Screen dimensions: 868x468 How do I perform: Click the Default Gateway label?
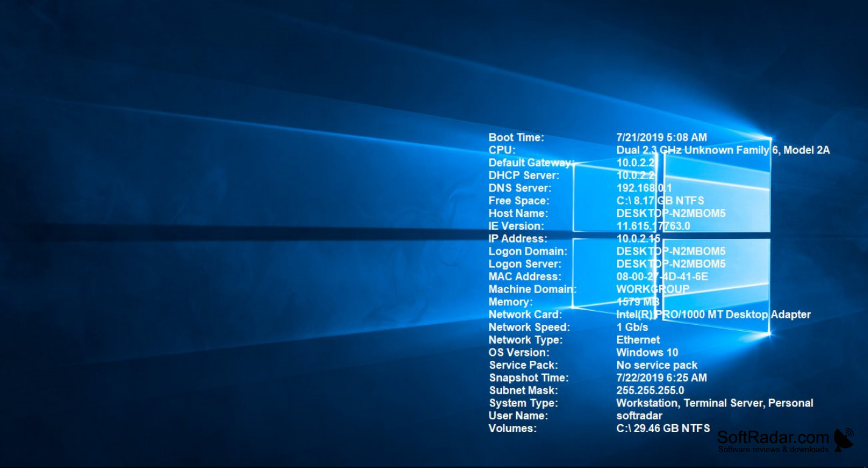[x=531, y=163]
